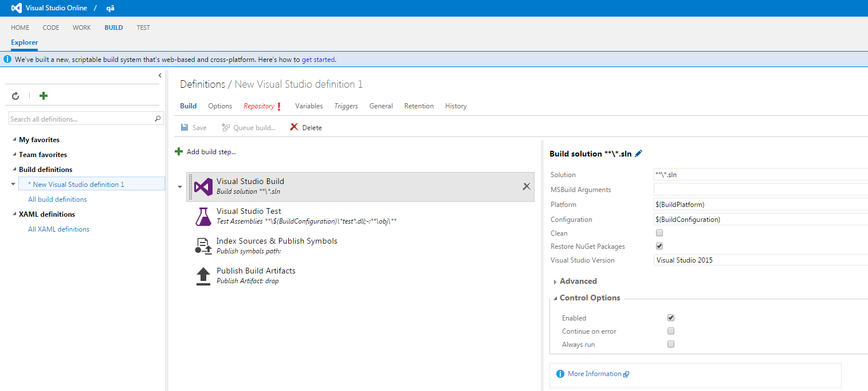Uncheck Restore NuGet Packages checkbox
The width and height of the screenshot is (868, 391).
pos(659,246)
